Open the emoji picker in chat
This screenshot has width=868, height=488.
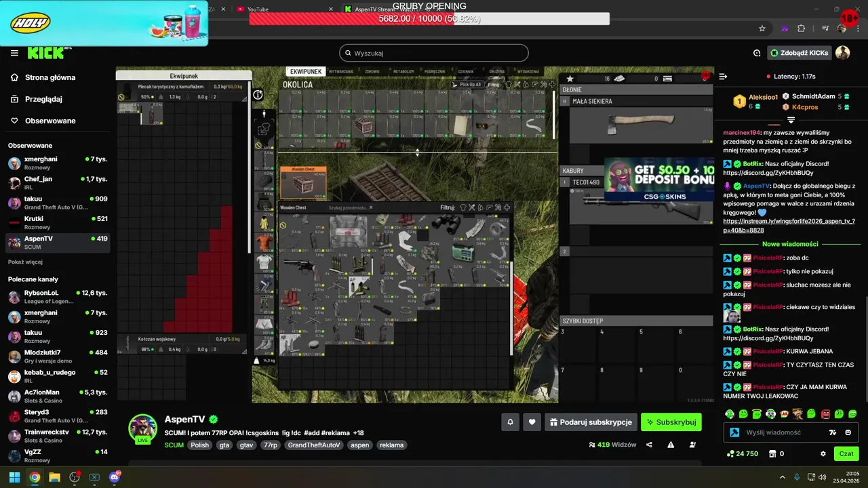(x=848, y=432)
